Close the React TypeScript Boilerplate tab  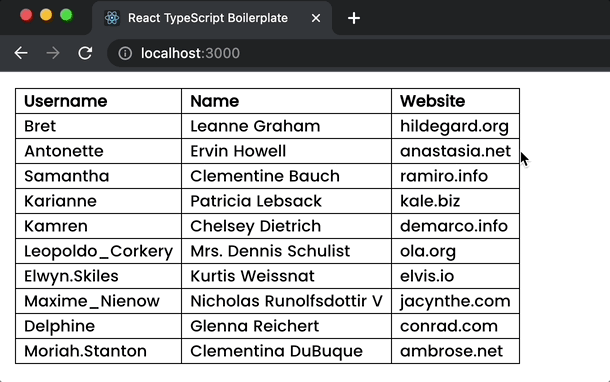(x=316, y=18)
